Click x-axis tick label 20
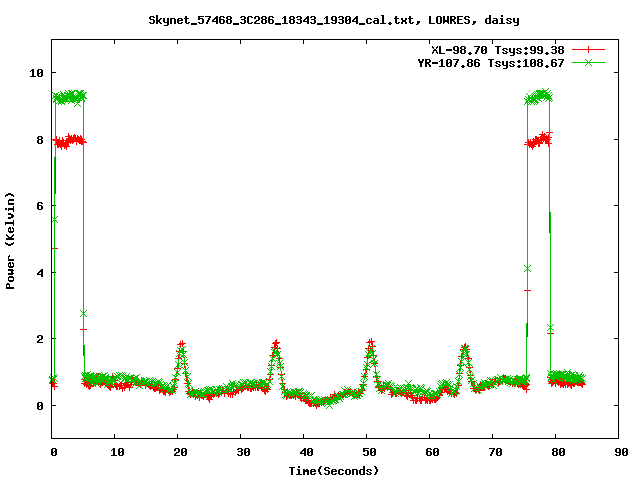The width and height of the screenshot is (640, 480). coord(180,452)
